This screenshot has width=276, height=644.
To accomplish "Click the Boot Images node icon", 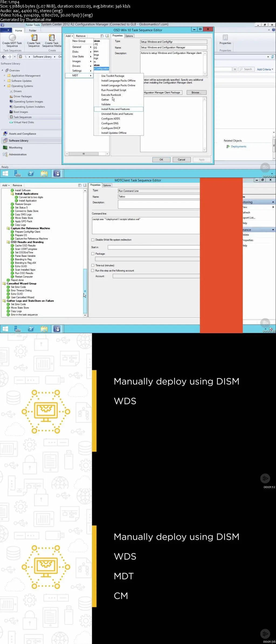I will 11,112.
